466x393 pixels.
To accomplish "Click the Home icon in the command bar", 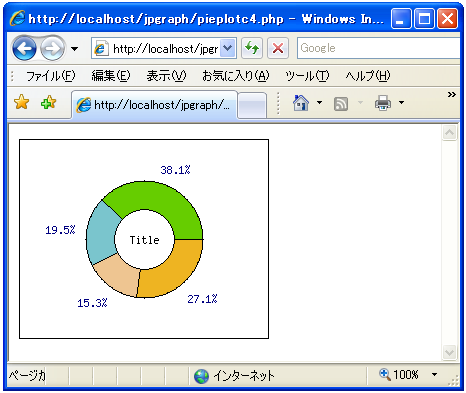I will pyautogui.click(x=301, y=102).
